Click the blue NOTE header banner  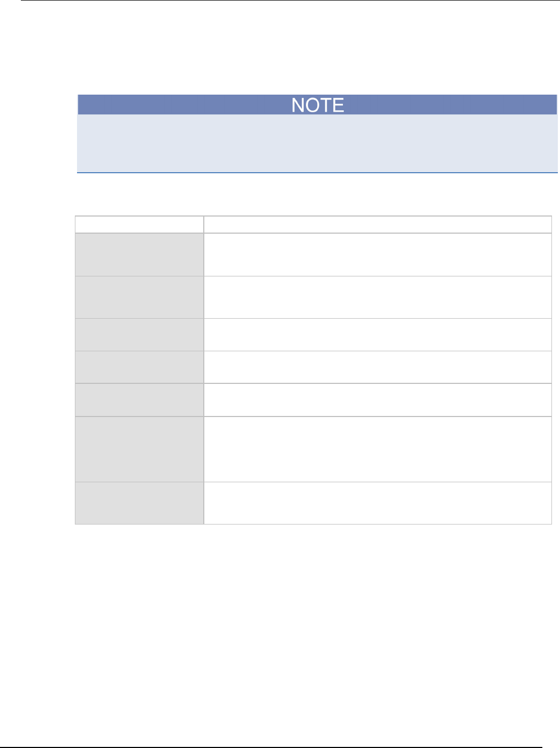click(318, 105)
